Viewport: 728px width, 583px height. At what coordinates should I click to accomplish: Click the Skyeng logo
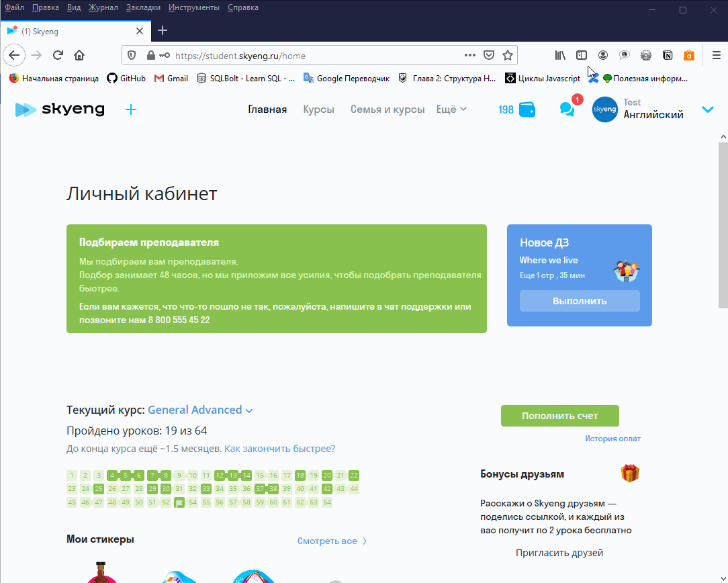point(60,109)
